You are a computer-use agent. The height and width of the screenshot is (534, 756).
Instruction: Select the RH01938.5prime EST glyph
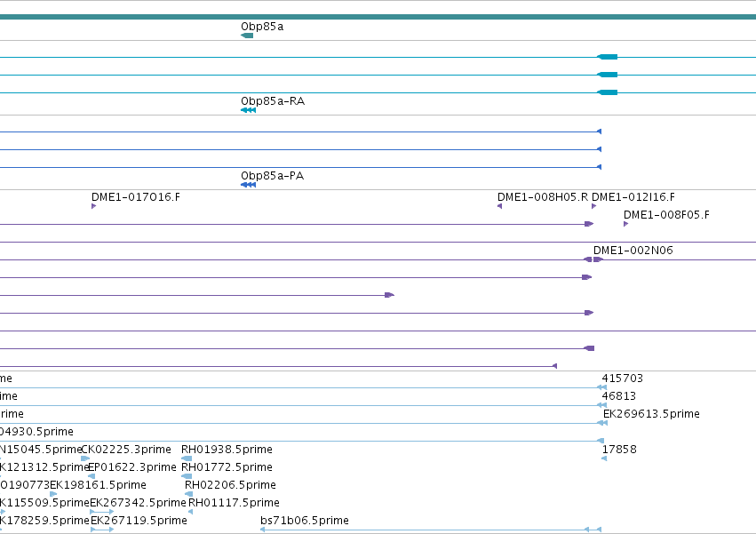point(187,458)
